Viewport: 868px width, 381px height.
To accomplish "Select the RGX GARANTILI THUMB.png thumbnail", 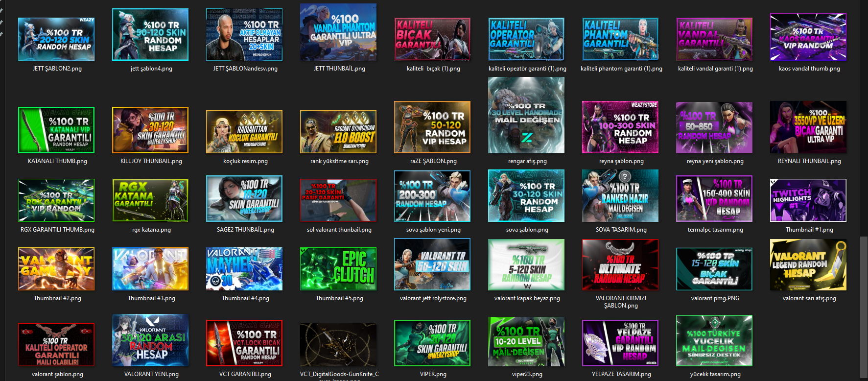I will coord(56,200).
